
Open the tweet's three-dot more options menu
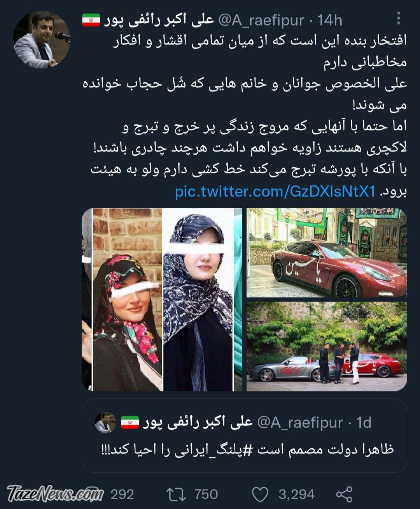pyautogui.click(x=398, y=18)
